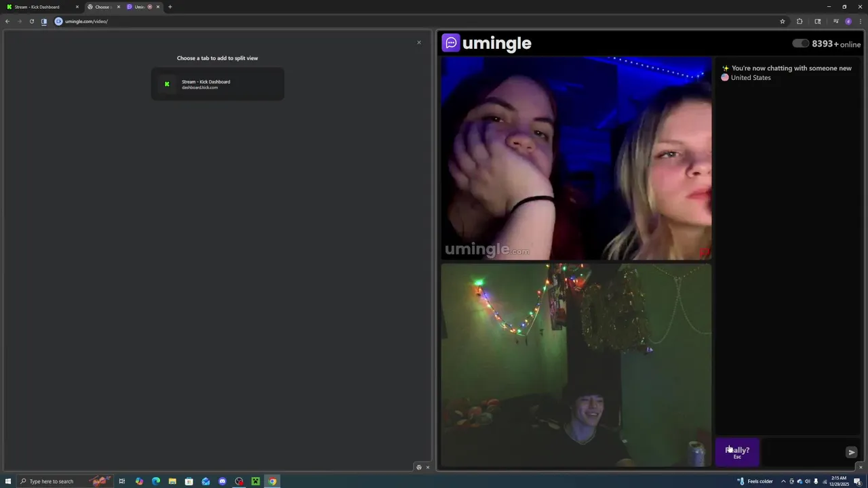
Task: Open the Copilot icon in the taskbar
Action: (139, 481)
